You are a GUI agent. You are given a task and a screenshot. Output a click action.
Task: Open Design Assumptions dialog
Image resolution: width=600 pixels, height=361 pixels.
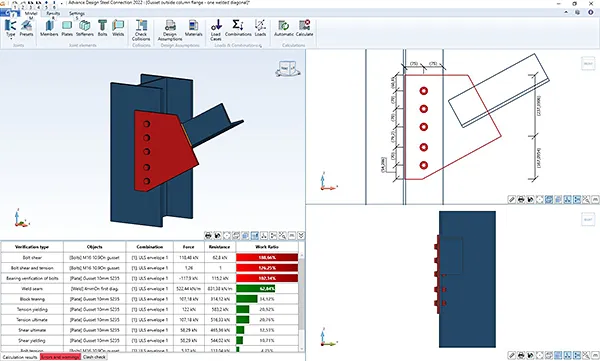pos(170,30)
